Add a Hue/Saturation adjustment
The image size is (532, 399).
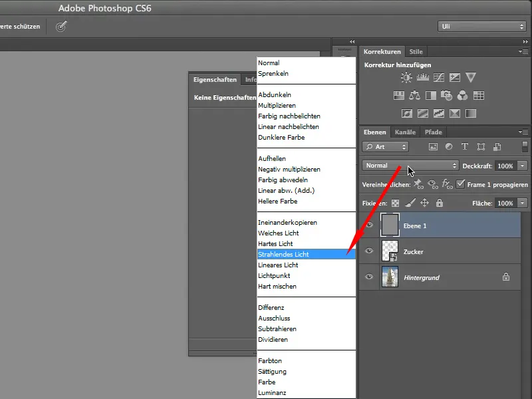point(398,95)
